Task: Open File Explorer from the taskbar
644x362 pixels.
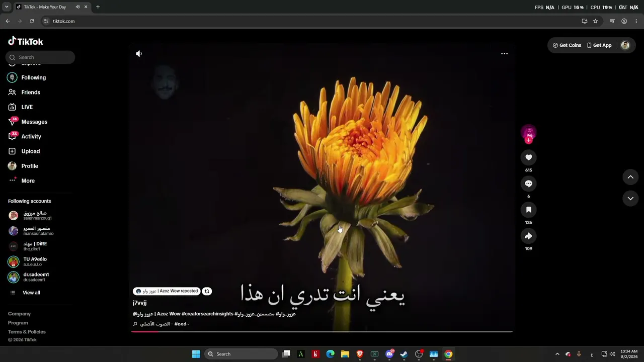Action: pos(345,354)
